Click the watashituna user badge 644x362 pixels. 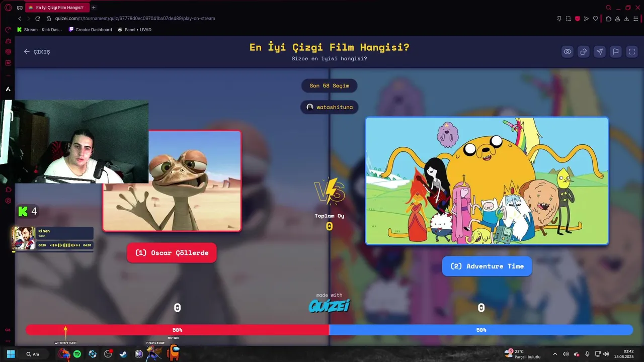330,107
